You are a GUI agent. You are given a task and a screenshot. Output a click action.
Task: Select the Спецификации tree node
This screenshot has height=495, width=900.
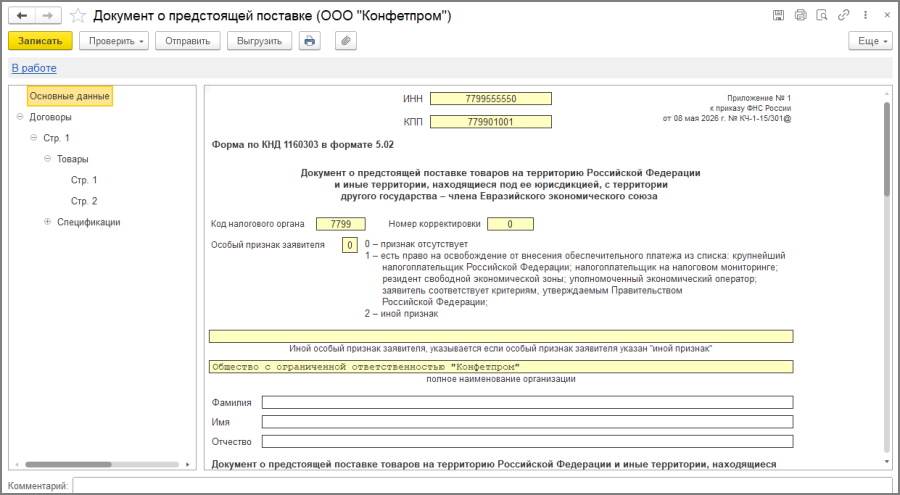click(x=88, y=222)
